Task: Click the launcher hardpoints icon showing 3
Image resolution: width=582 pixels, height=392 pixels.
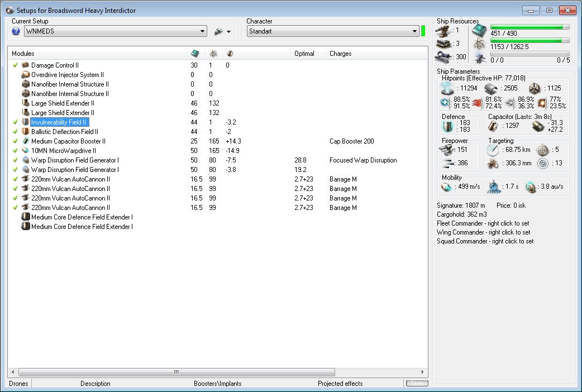Action: pyautogui.click(x=443, y=44)
